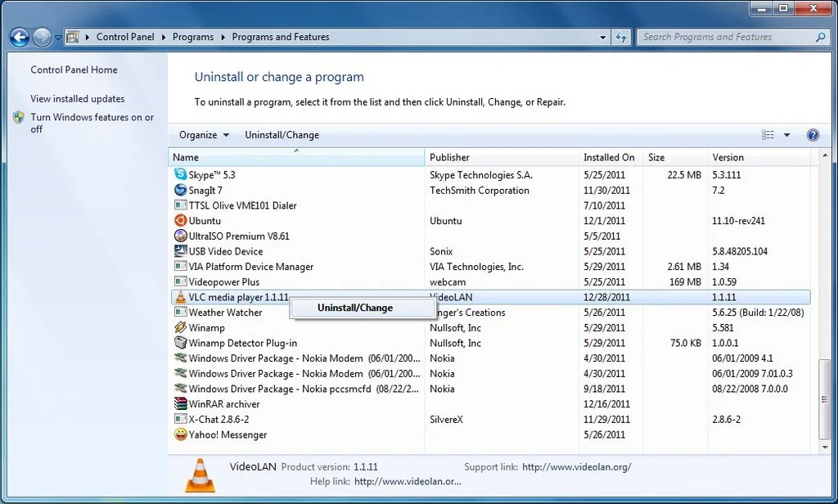Sort the list by the Installed On column
The height and width of the screenshot is (504, 838).
[x=610, y=157]
